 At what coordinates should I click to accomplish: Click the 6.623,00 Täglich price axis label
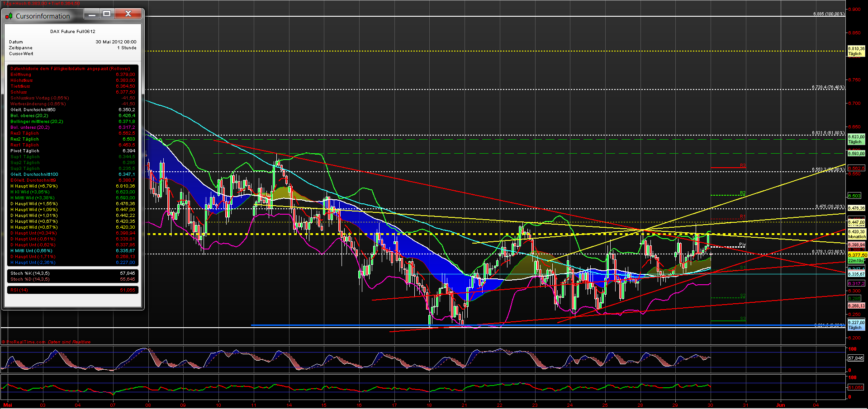tap(856, 139)
